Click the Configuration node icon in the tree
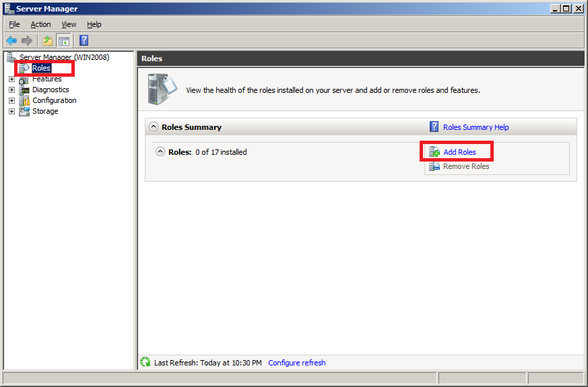This screenshot has width=588, height=387. click(x=24, y=100)
